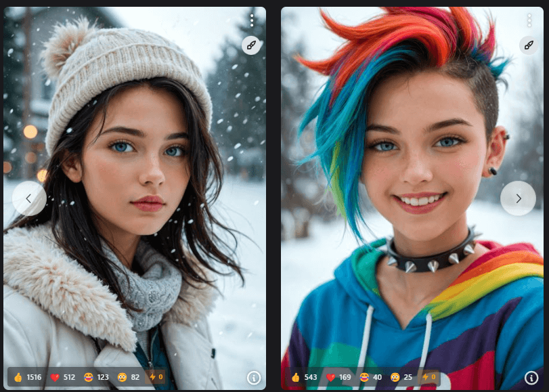The width and height of the screenshot is (549, 392).
Task: Open the three-dot menu on the beanie image
Action: tap(252, 21)
